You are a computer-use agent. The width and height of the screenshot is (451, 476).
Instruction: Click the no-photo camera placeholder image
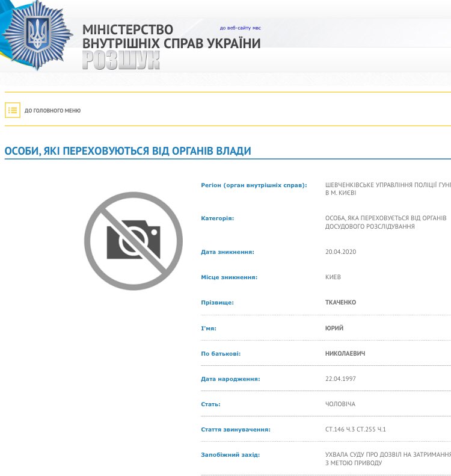(133, 241)
